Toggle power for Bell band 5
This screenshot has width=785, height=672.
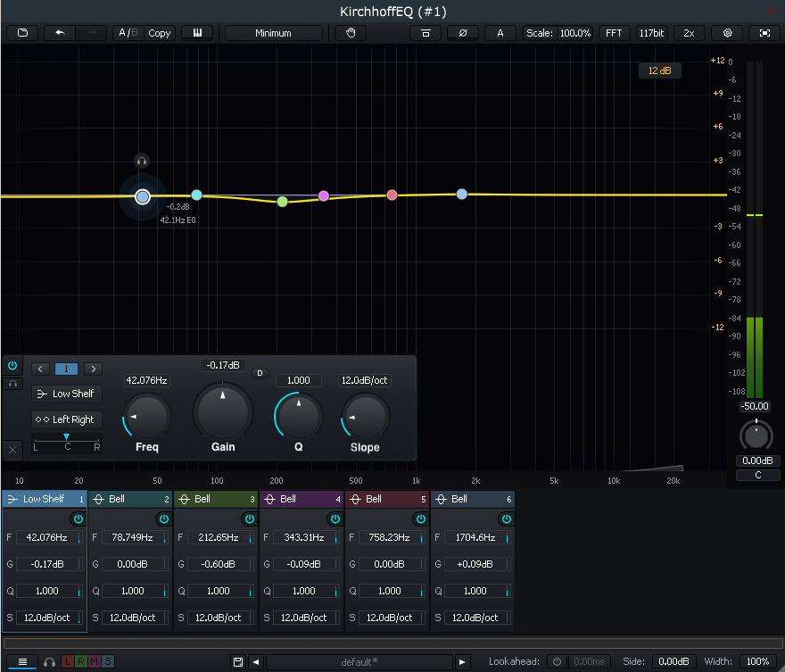pyautogui.click(x=420, y=519)
